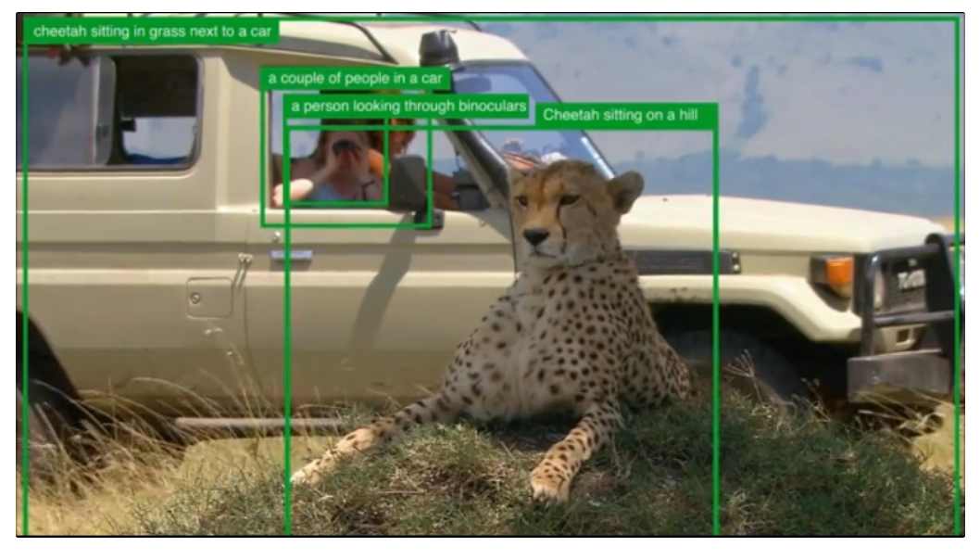Click the 'a couple of people in a car' label

point(355,78)
